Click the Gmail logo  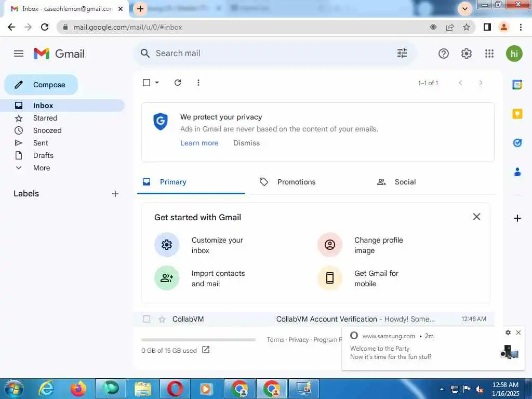(x=59, y=54)
